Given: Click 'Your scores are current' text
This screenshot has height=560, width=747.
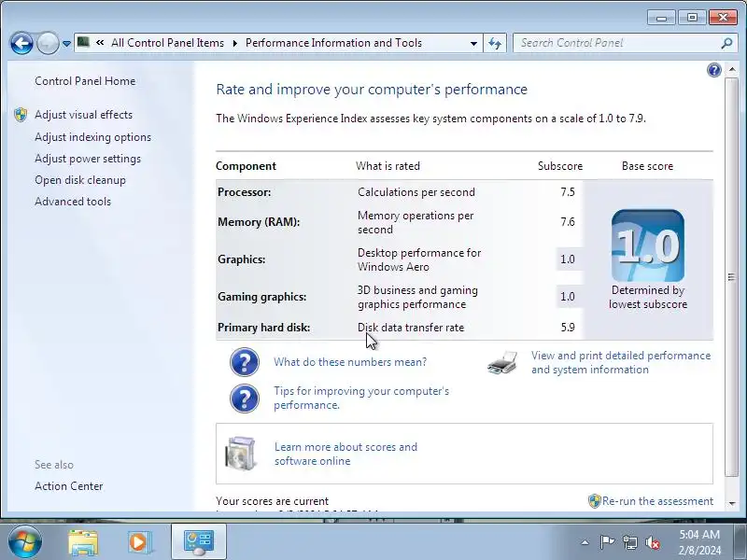Looking at the screenshot, I should [x=272, y=501].
